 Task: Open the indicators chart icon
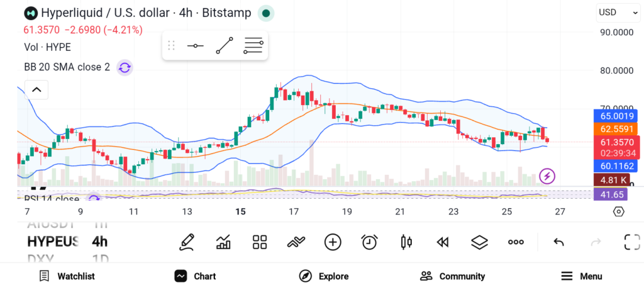pyautogui.click(x=223, y=242)
